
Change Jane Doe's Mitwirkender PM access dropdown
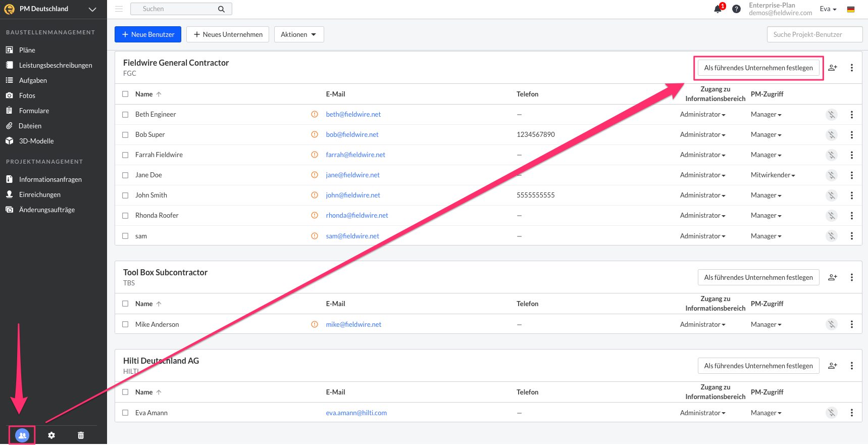point(773,175)
